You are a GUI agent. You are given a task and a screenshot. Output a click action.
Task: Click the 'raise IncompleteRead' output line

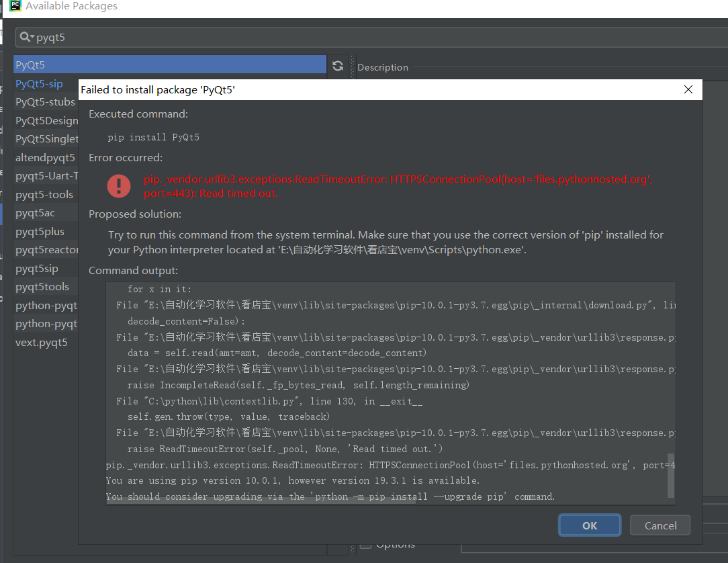coord(298,385)
